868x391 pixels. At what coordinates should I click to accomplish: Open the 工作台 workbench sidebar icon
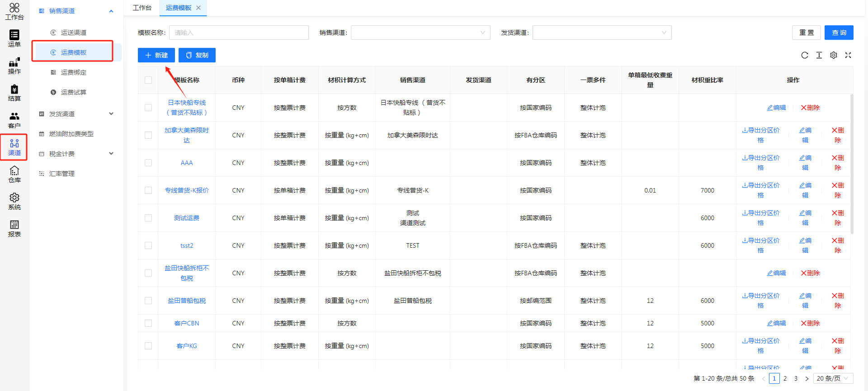click(x=14, y=11)
